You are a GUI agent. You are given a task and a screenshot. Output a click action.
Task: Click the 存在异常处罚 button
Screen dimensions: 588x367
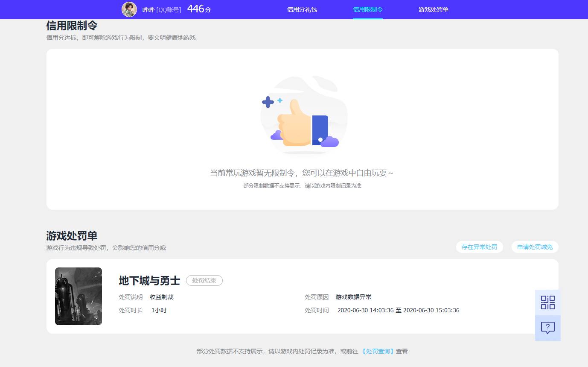(480, 247)
